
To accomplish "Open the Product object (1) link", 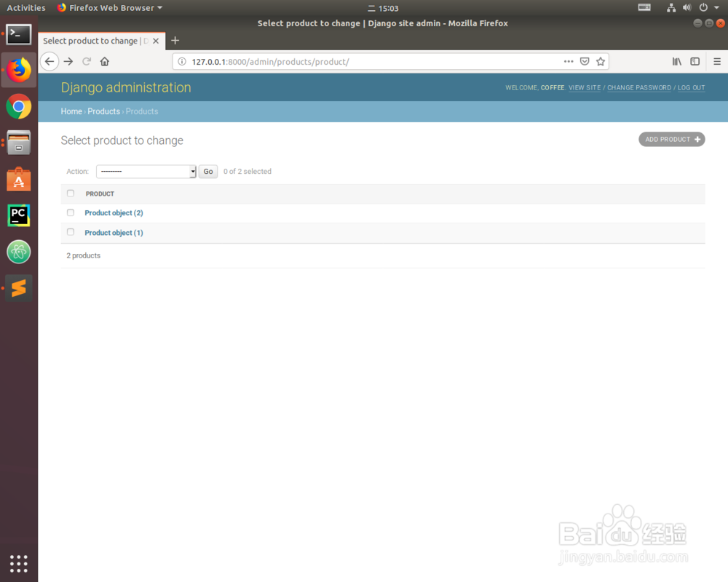I will click(114, 233).
